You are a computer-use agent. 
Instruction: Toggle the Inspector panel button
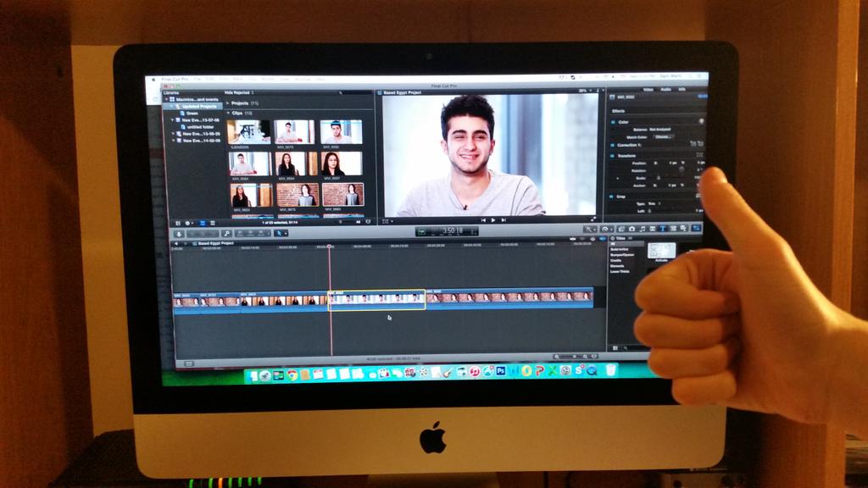coord(697,228)
